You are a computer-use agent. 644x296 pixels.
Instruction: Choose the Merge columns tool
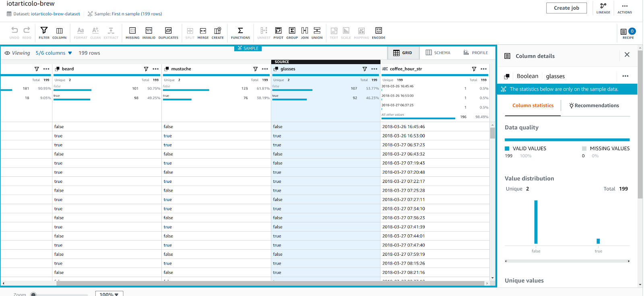point(203,33)
